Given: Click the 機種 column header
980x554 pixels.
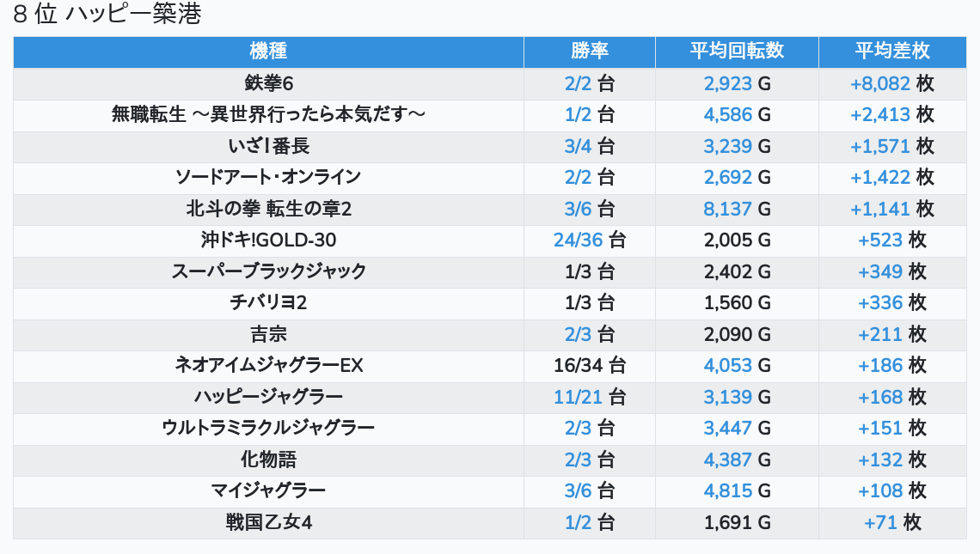Looking at the screenshot, I should (268, 52).
